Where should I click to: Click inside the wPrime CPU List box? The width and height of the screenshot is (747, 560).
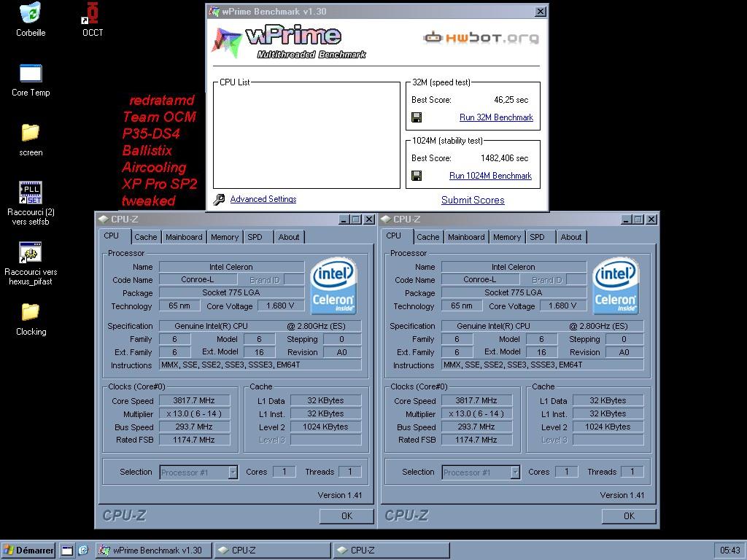306,135
